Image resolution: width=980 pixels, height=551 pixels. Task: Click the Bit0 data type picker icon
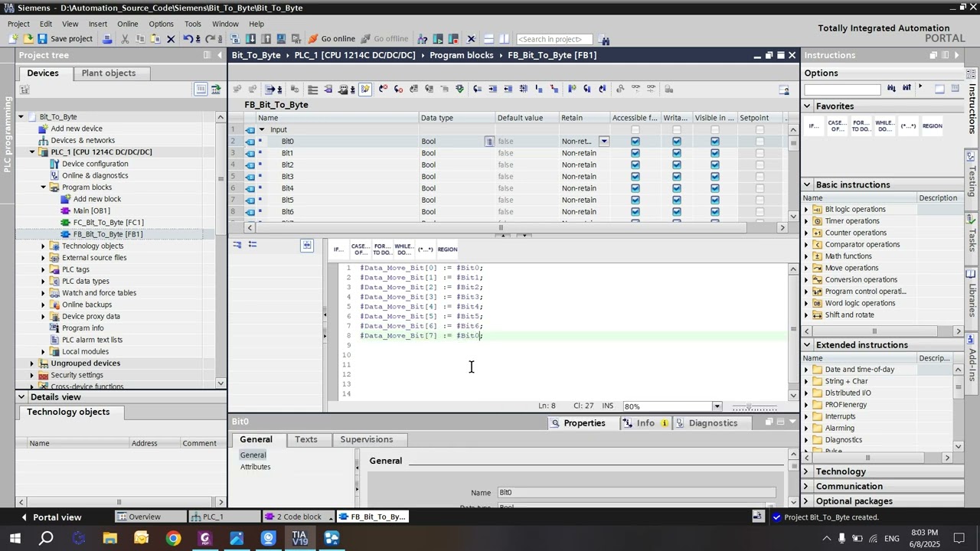click(488, 142)
